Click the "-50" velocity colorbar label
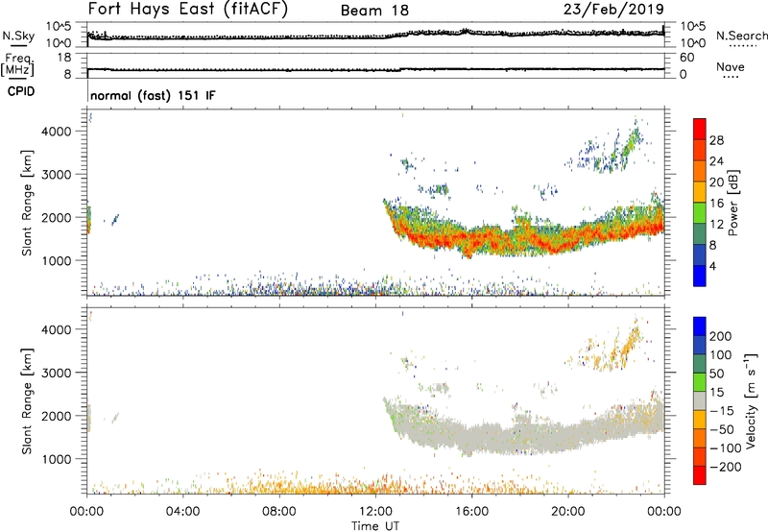 [x=722, y=429]
